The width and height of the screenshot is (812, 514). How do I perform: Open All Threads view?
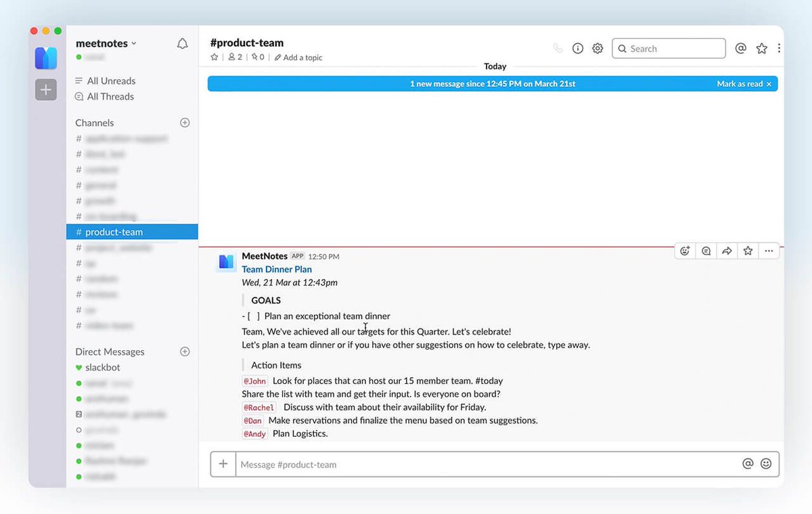click(x=105, y=96)
